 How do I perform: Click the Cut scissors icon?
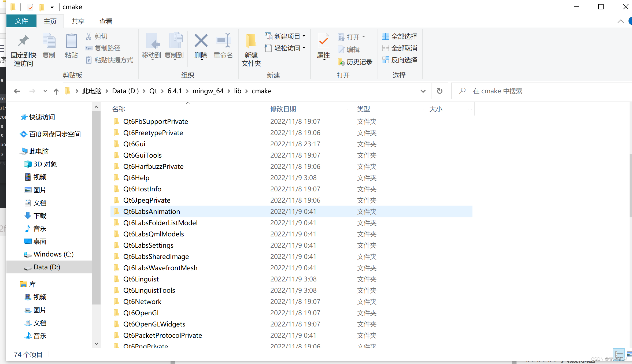tap(88, 36)
